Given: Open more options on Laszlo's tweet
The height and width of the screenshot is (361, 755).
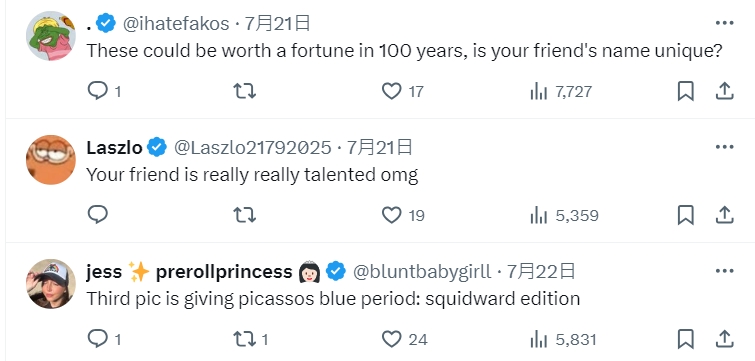Looking at the screenshot, I should (x=724, y=147).
